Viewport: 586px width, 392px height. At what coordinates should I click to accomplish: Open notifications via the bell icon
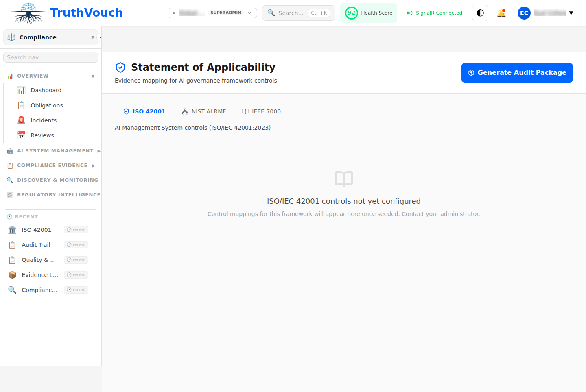tap(501, 13)
